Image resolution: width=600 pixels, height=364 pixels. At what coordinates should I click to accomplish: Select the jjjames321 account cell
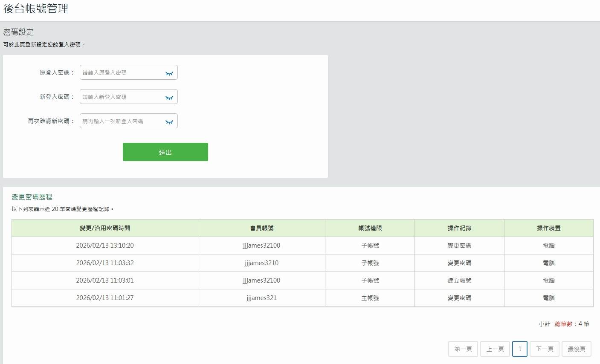point(261,298)
